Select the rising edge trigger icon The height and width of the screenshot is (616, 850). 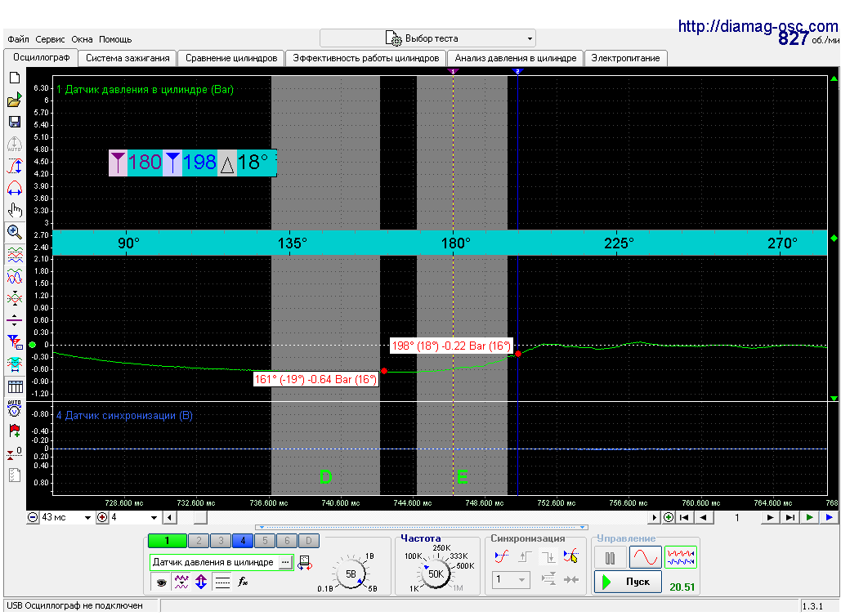pos(525,556)
